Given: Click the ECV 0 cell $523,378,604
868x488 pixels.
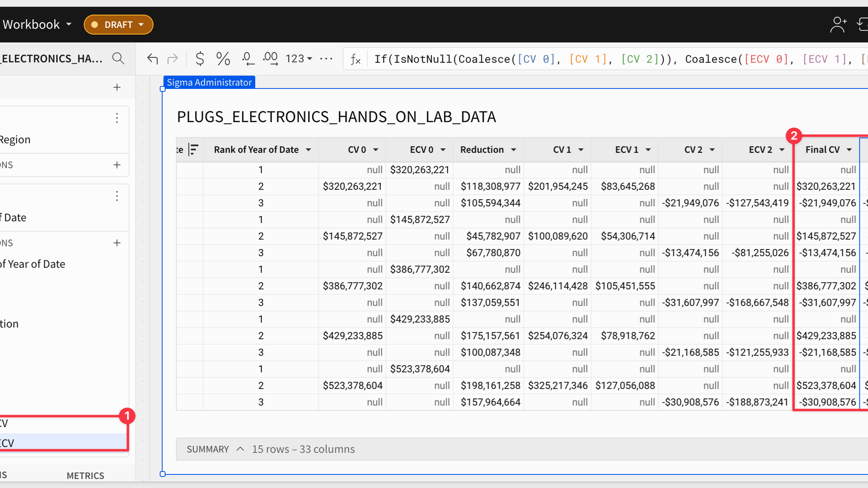Looking at the screenshot, I should point(420,369).
